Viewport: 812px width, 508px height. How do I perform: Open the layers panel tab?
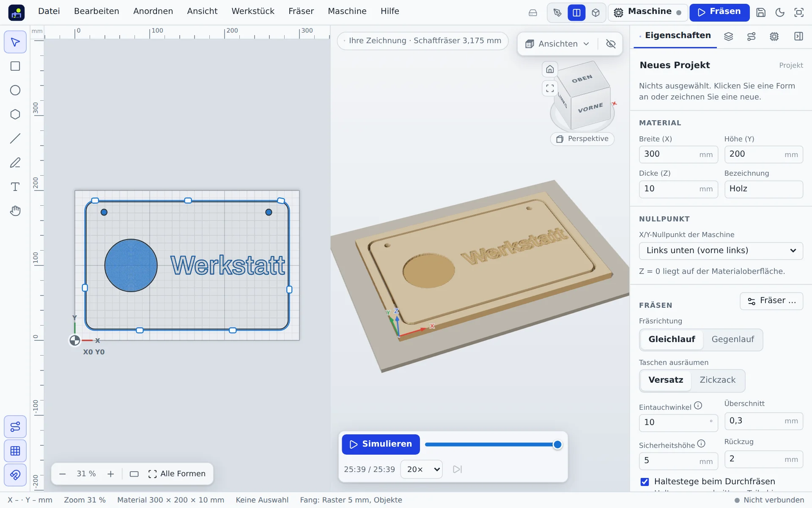728,36
